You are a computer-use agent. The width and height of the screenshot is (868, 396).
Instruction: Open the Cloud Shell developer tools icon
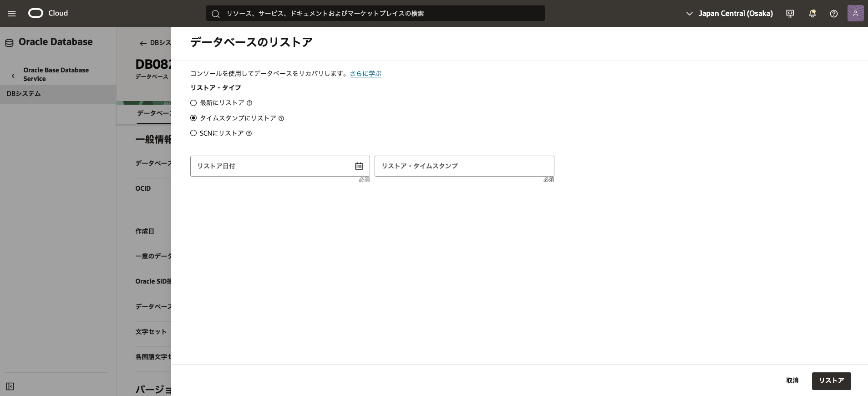790,14
